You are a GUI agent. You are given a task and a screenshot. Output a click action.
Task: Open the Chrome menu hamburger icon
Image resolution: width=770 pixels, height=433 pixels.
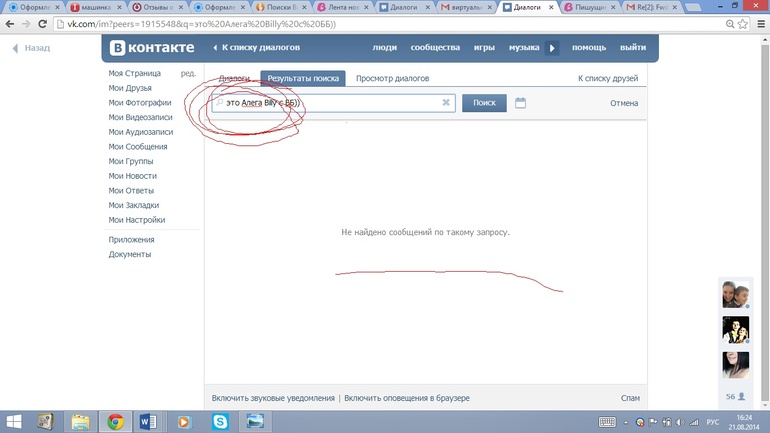(x=761, y=24)
